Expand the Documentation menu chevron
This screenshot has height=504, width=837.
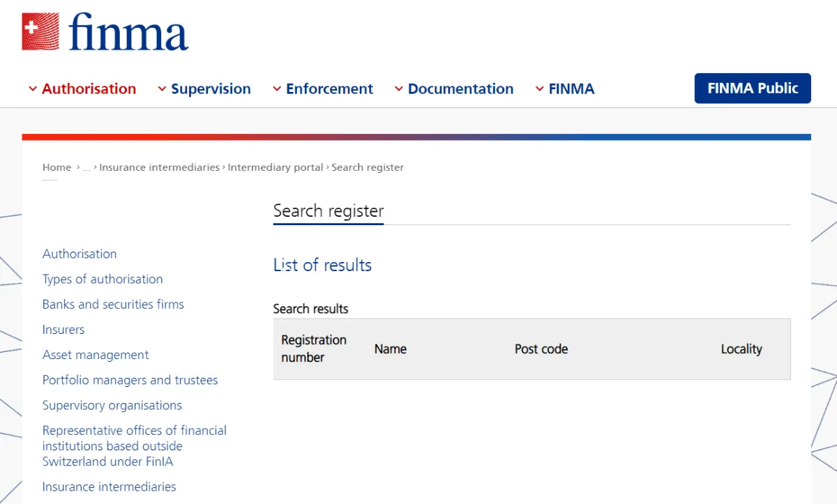point(399,89)
